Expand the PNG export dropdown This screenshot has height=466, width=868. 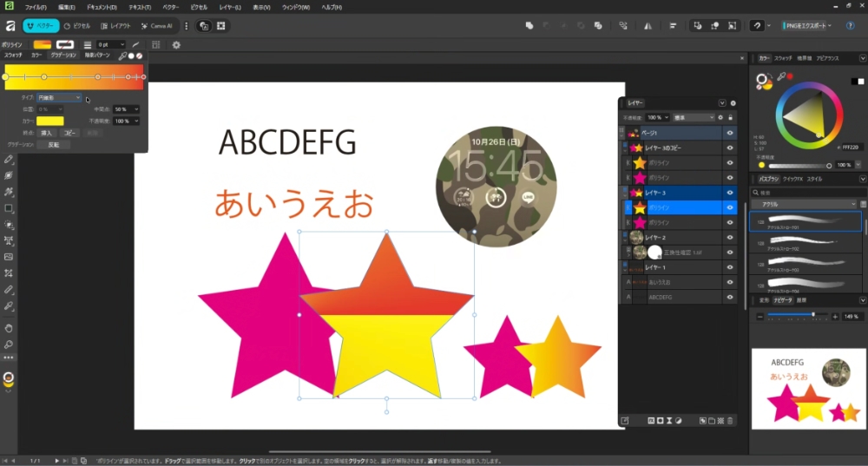[830, 26]
